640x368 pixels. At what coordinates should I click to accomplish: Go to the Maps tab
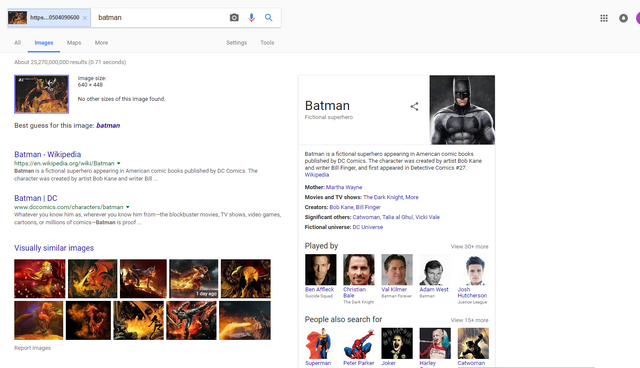pyautogui.click(x=74, y=42)
